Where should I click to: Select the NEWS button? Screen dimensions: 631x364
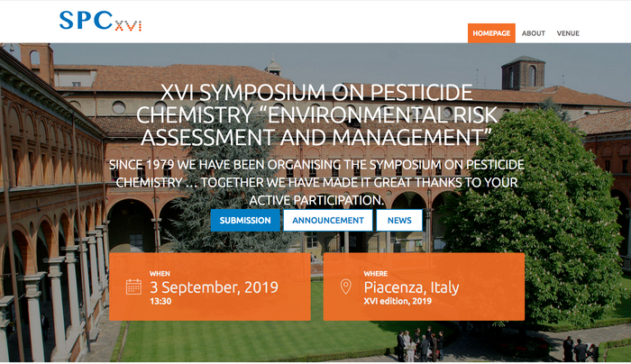pos(399,220)
